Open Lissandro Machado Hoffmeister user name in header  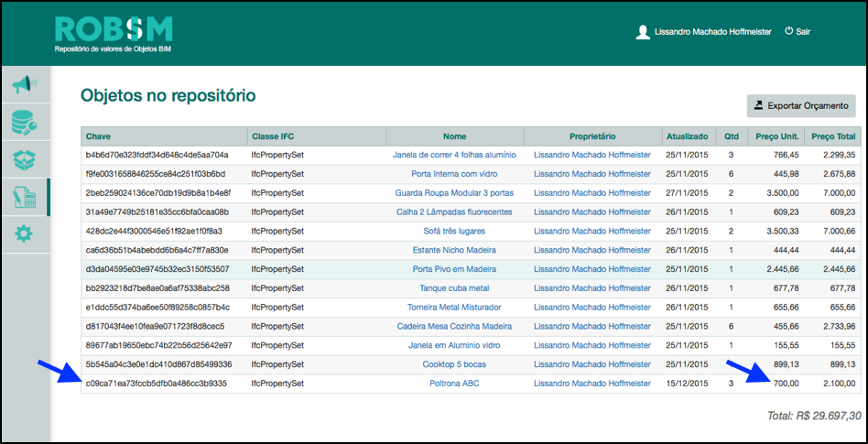[713, 32]
